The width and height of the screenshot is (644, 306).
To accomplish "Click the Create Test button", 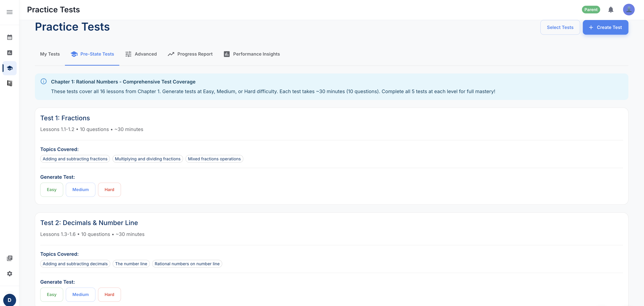I will click(x=605, y=27).
